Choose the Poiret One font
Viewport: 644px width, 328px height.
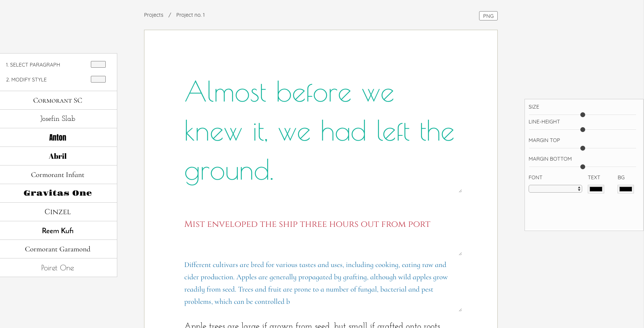pos(58,268)
